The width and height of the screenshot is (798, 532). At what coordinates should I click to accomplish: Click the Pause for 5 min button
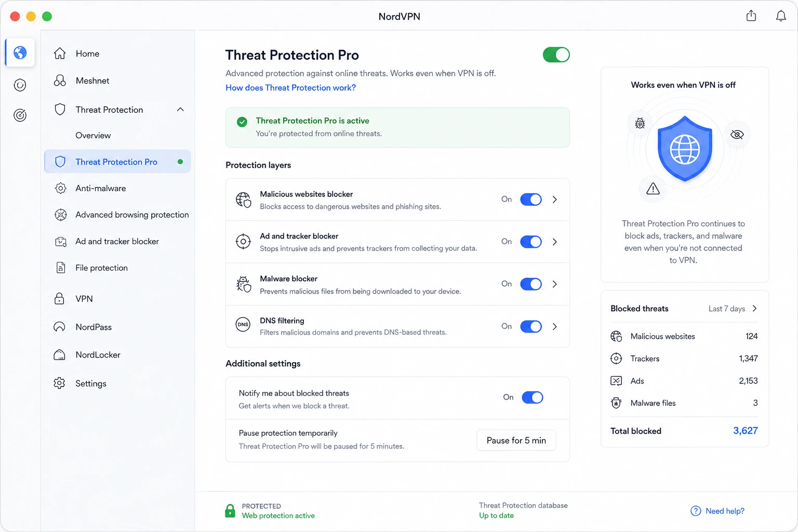tap(516, 441)
